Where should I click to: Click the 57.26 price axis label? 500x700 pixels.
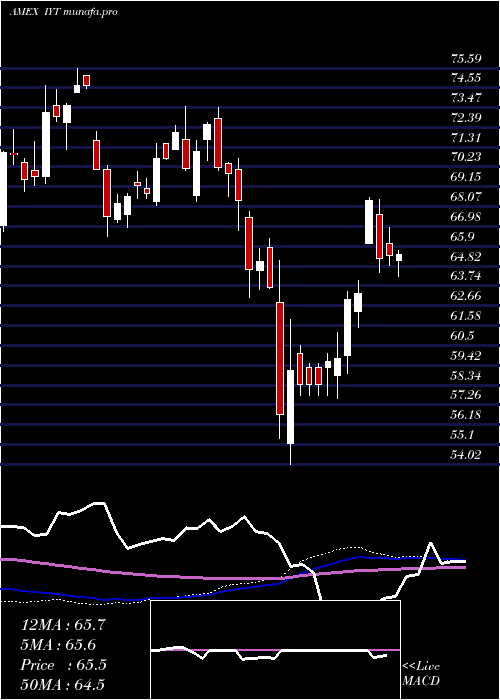pos(466,395)
